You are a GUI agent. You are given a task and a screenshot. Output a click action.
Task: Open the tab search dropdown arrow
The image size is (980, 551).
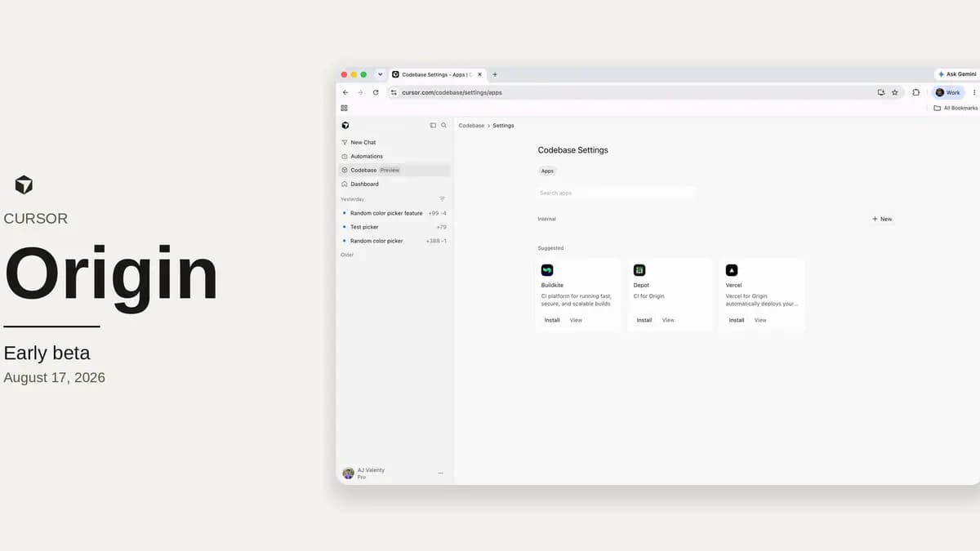pyautogui.click(x=380, y=74)
